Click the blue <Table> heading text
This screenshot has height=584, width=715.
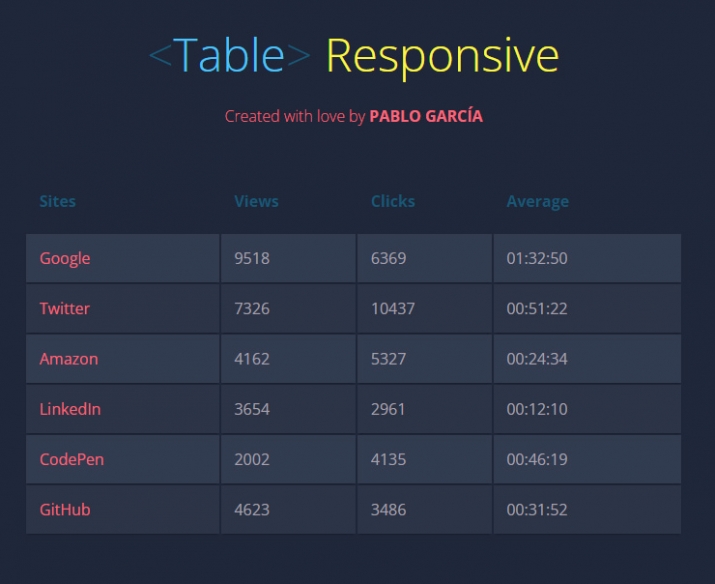tap(230, 56)
